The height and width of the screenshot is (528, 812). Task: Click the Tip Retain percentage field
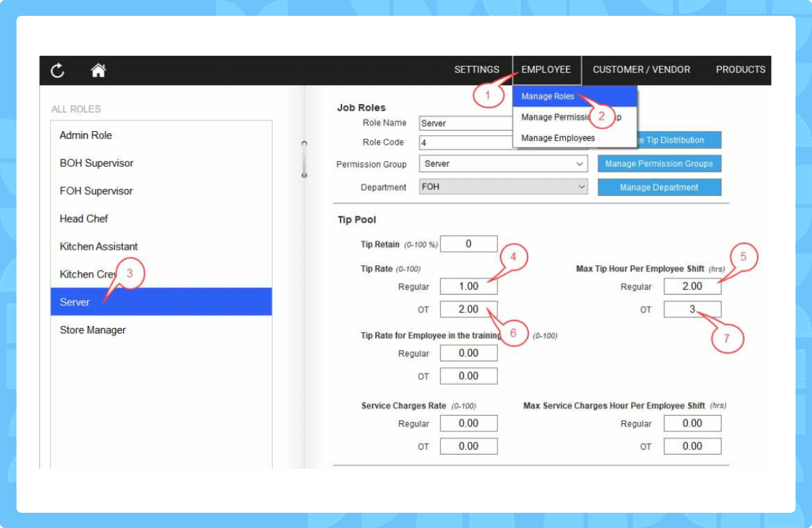coord(468,244)
